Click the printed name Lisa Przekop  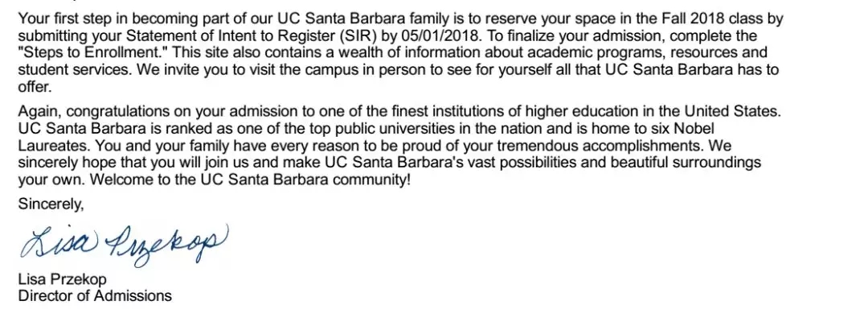pos(62,281)
